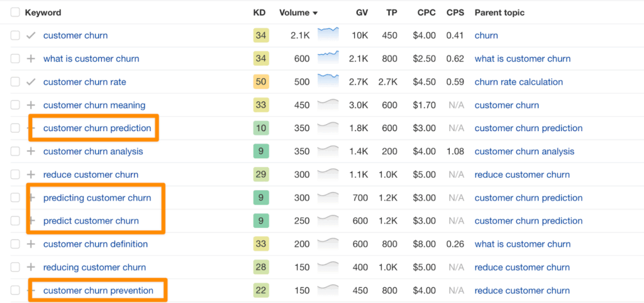This screenshot has height=303, width=644.
Task: Add customer churn meaning with plus icon
Action: coord(31,105)
